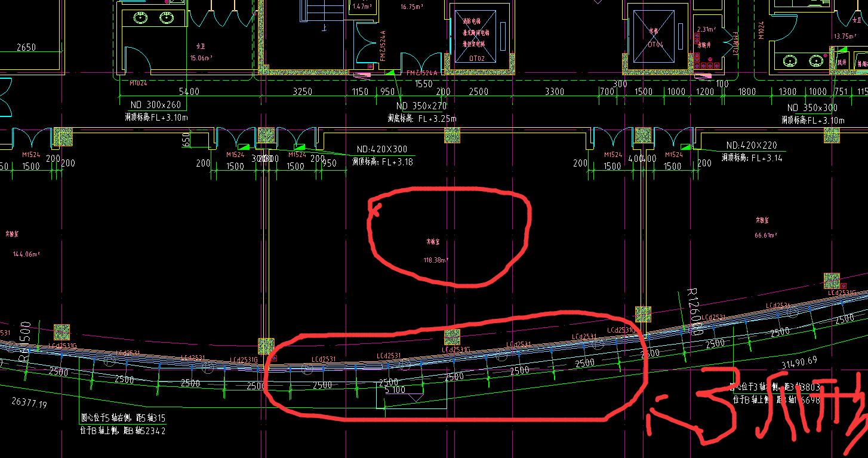Viewport: 868px width, 458px height.
Task: Select the 5400 dimension text
Action: (189, 92)
